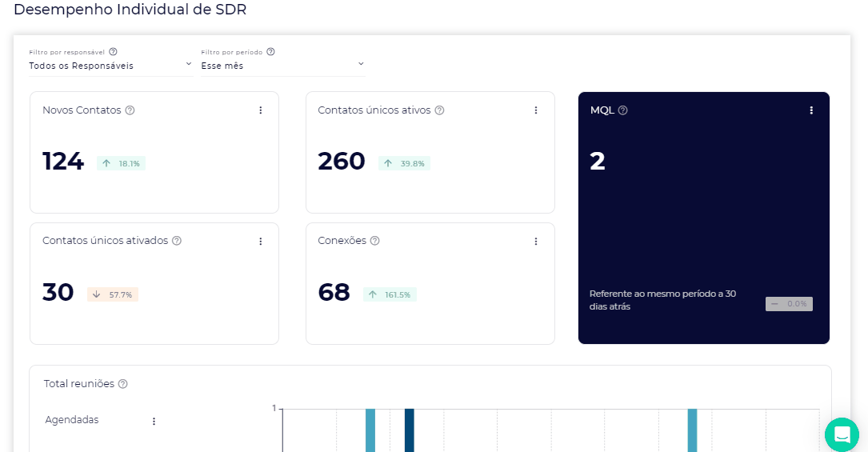
Task: Click the 18.1% growth badge
Action: (121, 163)
